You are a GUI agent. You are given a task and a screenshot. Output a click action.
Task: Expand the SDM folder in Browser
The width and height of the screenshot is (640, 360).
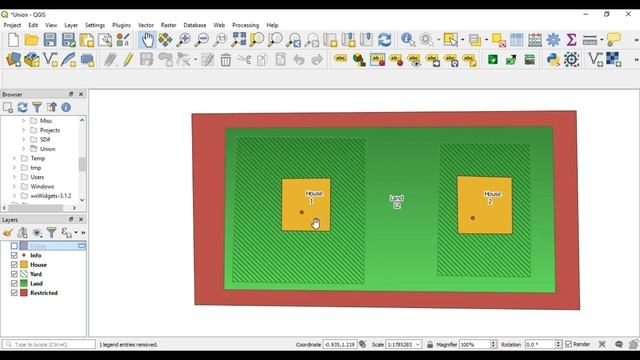click(23, 140)
